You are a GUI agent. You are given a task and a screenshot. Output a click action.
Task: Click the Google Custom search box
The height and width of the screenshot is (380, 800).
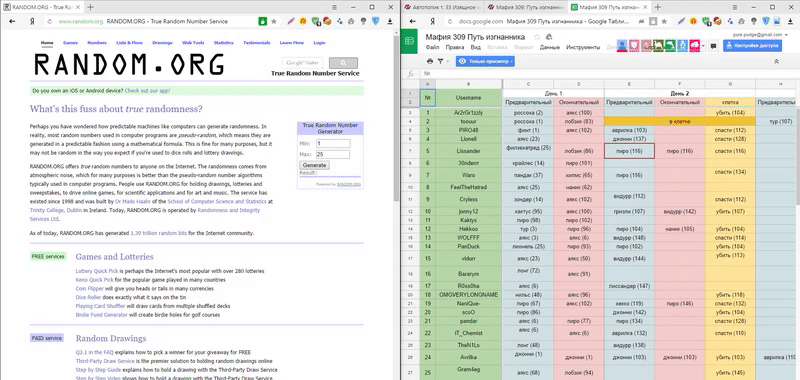coord(303,63)
